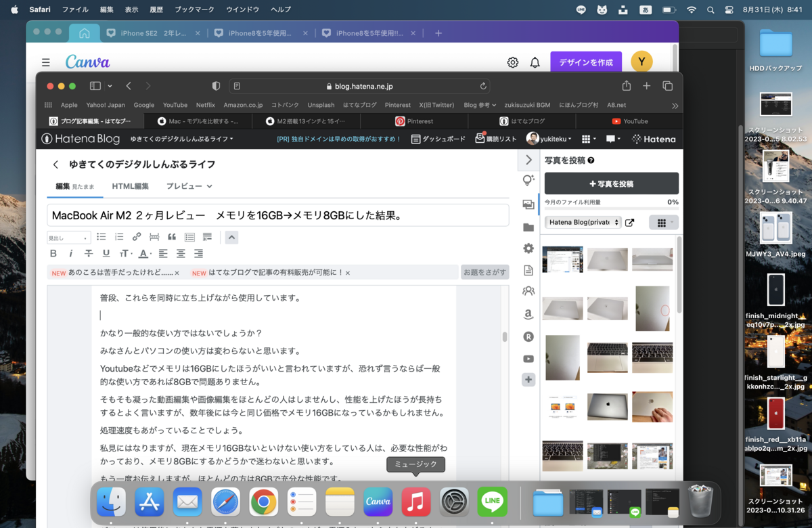
Task: Open the 見出し heading style dropdown
Action: pyautogui.click(x=68, y=237)
